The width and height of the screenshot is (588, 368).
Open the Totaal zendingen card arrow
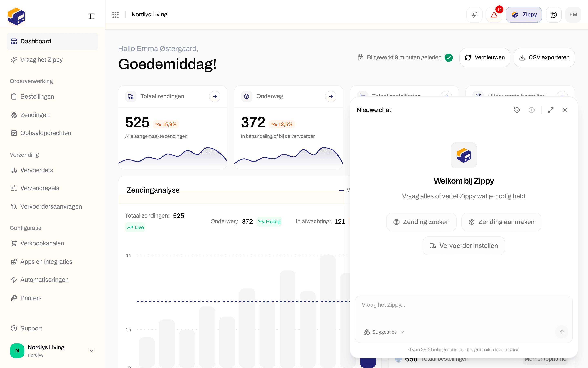tap(215, 97)
